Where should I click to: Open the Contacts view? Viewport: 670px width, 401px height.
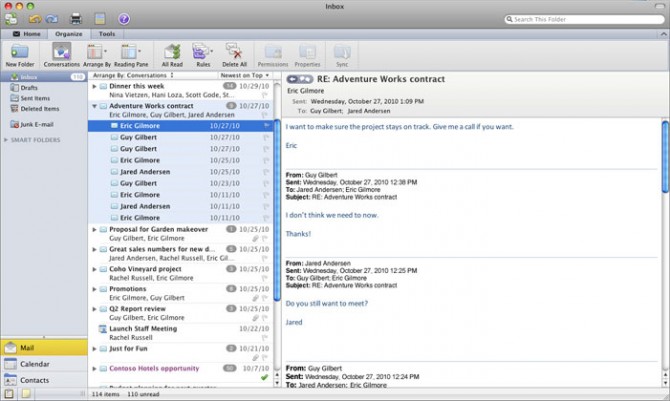tap(35, 380)
